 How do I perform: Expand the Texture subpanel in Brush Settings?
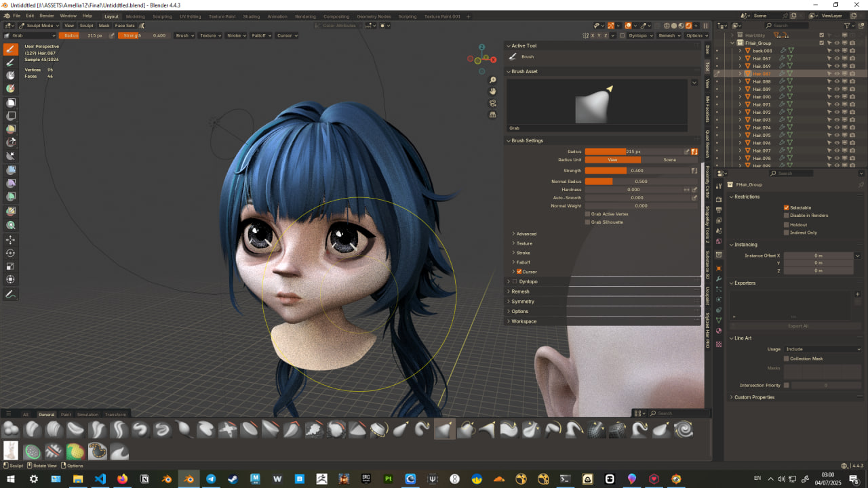click(524, 243)
